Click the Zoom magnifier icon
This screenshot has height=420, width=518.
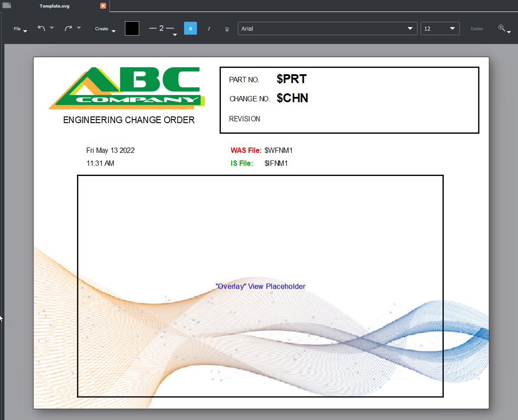click(x=502, y=28)
